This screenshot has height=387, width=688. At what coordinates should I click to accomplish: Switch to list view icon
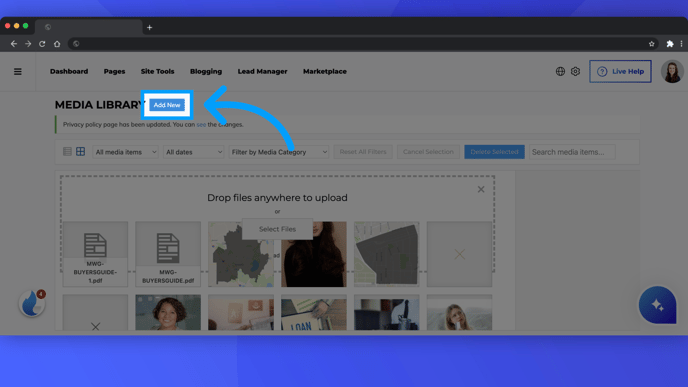coord(67,152)
